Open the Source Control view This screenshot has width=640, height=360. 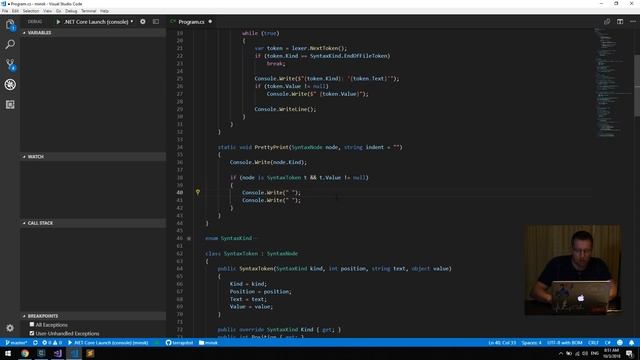(x=10, y=64)
